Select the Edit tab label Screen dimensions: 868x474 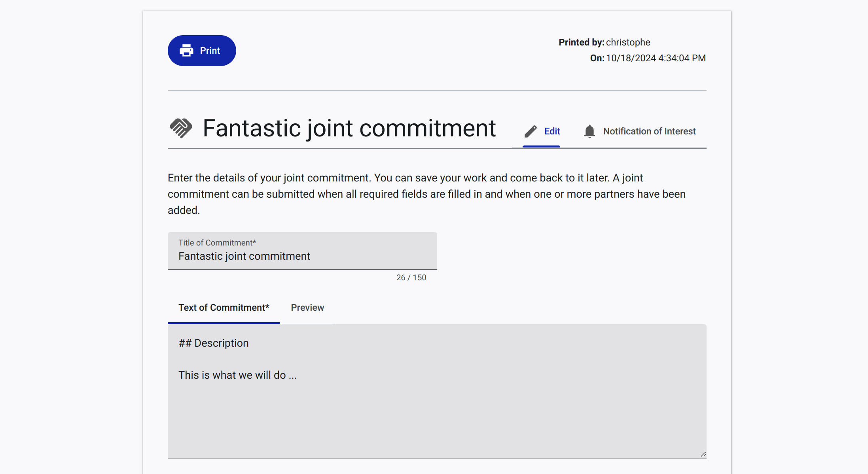[x=552, y=131]
